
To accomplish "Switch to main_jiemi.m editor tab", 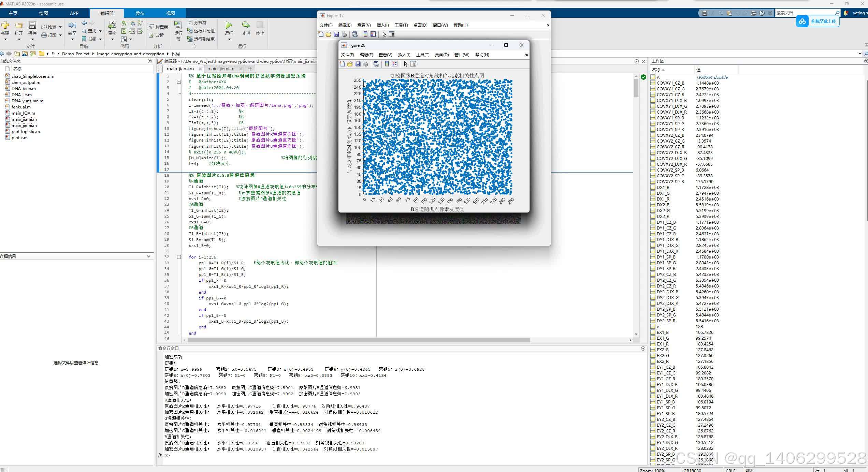I will coord(221,69).
